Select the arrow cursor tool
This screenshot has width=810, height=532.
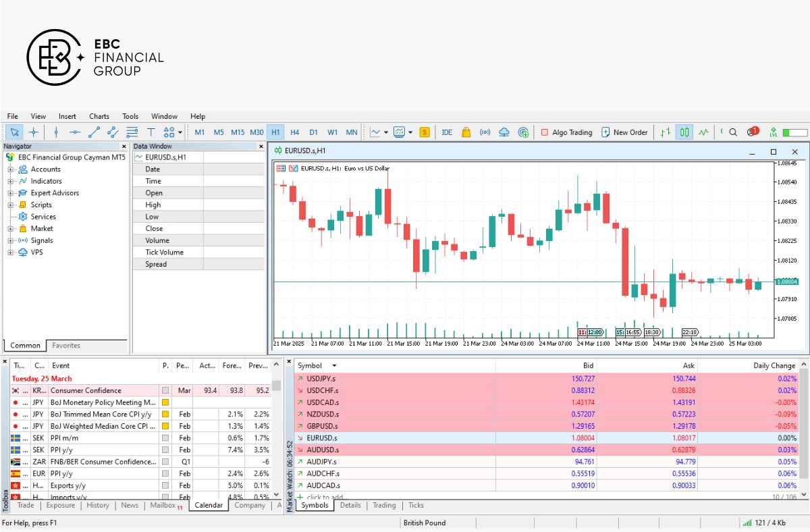15,132
